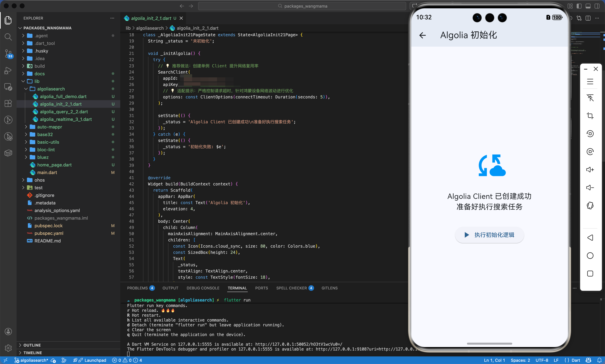Image resolution: width=605 pixels, height=364 pixels.
Task: Open the Search view in activity bar
Action: pos(8,37)
